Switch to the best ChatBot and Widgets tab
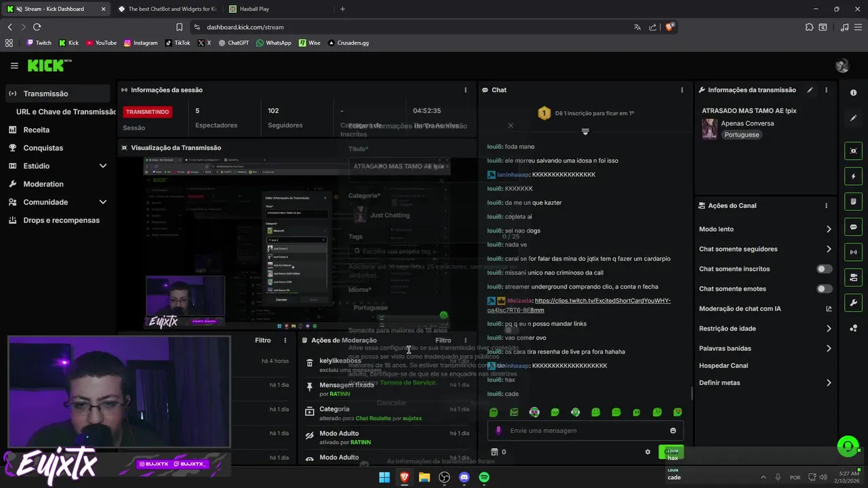This screenshot has width=868, height=488. click(x=167, y=9)
